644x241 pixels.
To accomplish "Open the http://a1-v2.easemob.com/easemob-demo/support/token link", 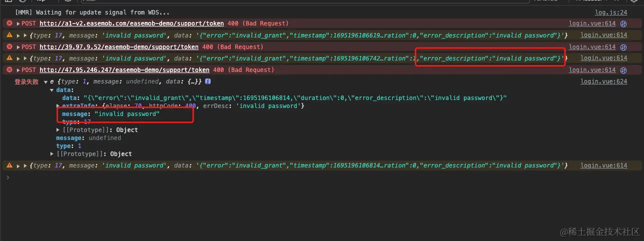I will tap(132, 23).
